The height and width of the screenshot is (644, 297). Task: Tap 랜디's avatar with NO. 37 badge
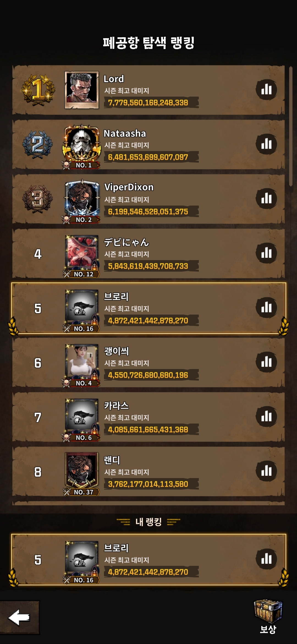pos(82,471)
